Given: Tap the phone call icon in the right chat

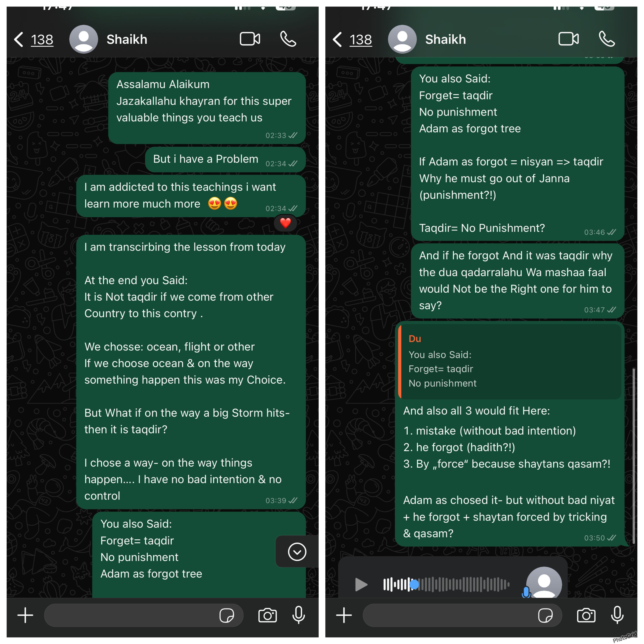Looking at the screenshot, I should point(607,39).
